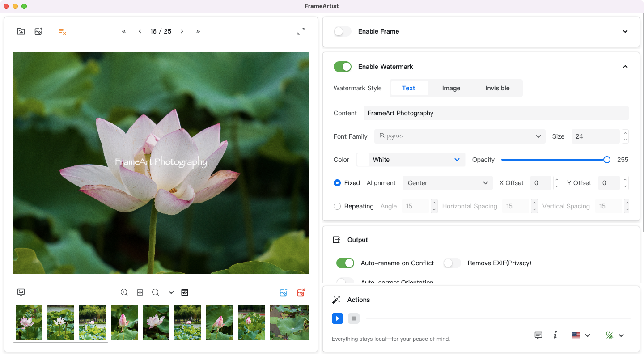Toggle the preview eye icon
Viewport: 644px width, 356px height.
[x=185, y=292]
